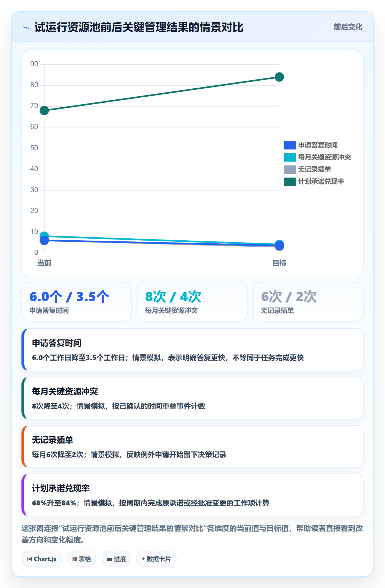The height and width of the screenshot is (588, 385).
Task: Click the green data point at 当前 (68)
Action: point(44,110)
